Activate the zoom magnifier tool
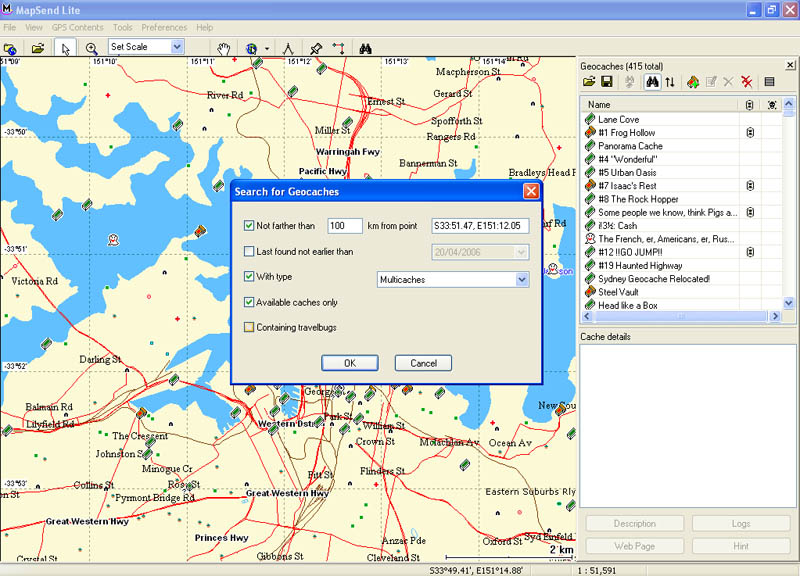This screenshot has width=800, height=576. click(91, 47)
